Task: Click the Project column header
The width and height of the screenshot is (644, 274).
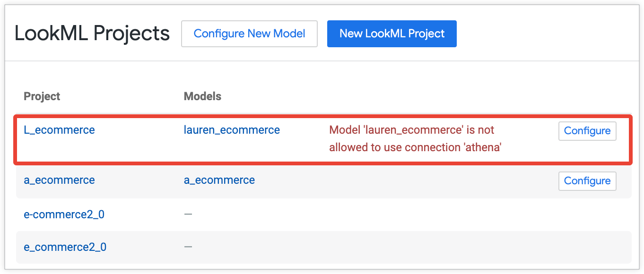Action: click(42, 96)
